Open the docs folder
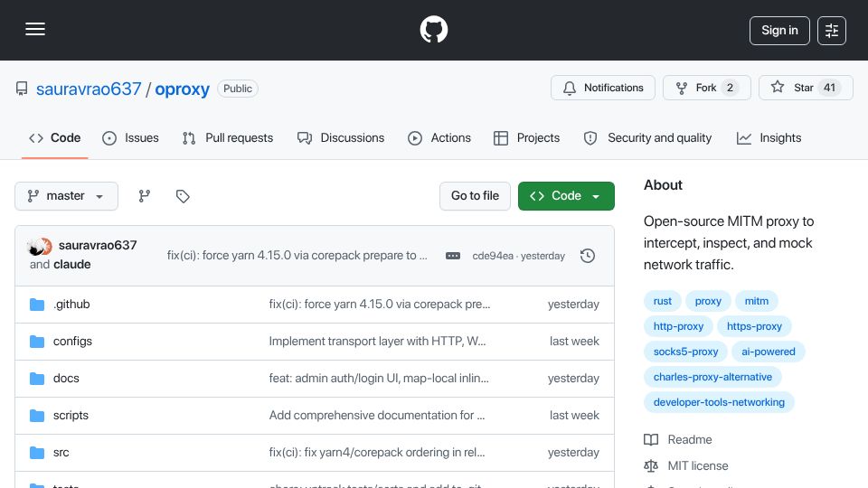The width and height of the screenshot is (868, 488). pyautogui.click(x=66, y=379)
